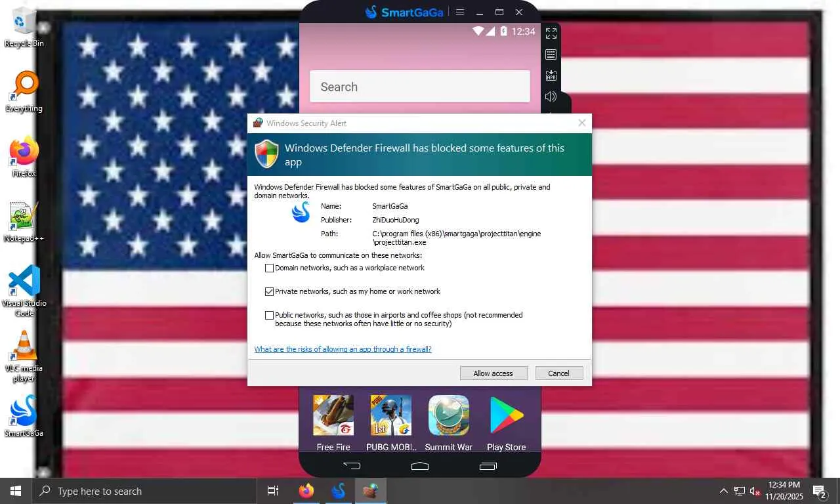Click the Windows Security Alert taskbar icon
The width and height of the screenshot is (840, 504).
(x=371, y=491)
